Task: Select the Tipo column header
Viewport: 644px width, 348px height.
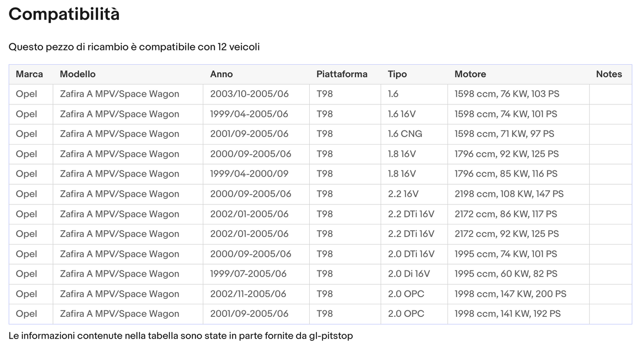Action: (397, 74)
